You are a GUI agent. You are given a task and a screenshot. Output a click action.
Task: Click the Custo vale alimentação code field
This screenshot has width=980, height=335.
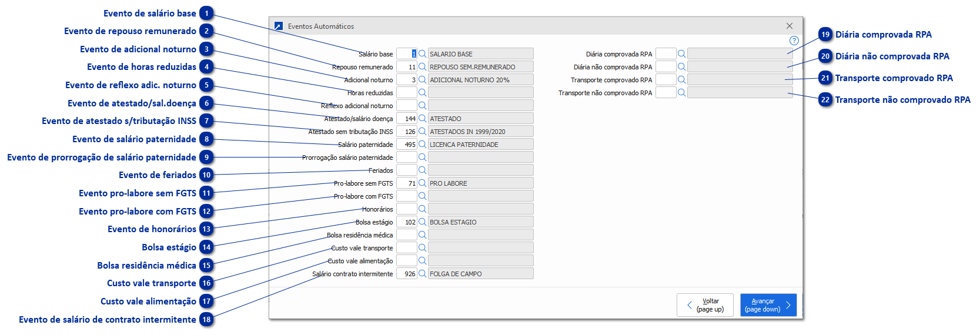pos(407,260)
